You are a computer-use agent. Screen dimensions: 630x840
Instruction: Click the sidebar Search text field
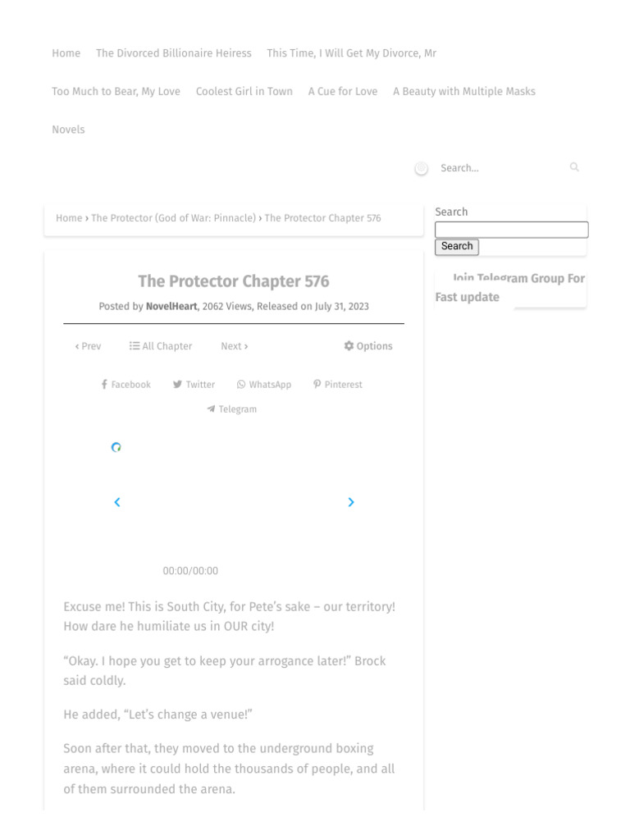coord(511,230)
